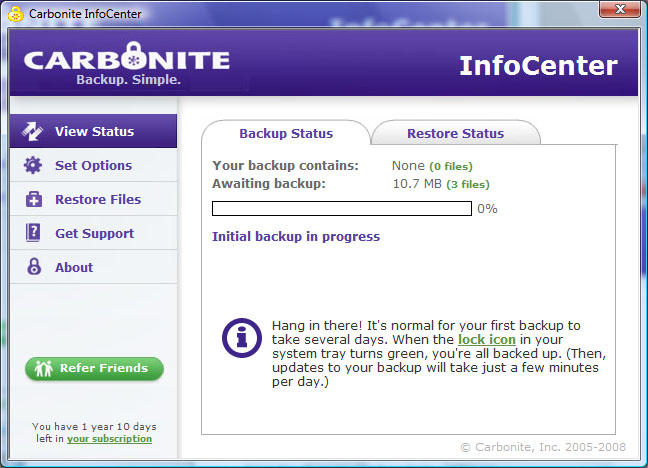
Task: Click the 'Carbonite InfoCenter' title bar text
Action: (85, 14)
